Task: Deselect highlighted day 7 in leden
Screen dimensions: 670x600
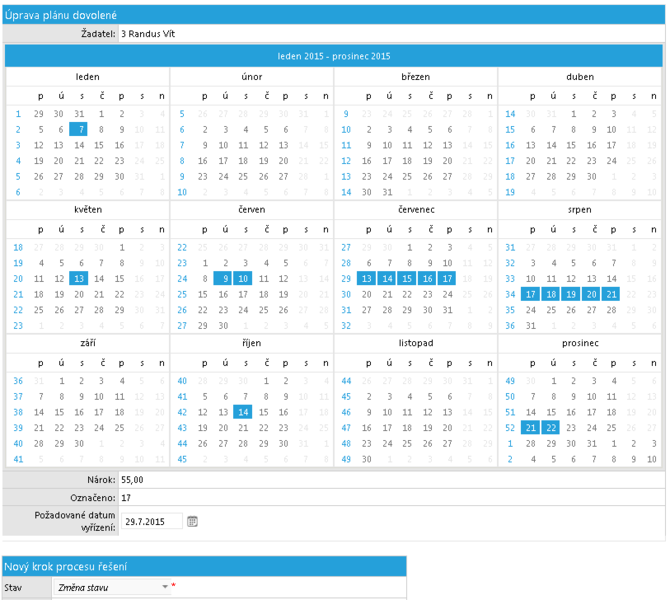Action: point(78,129)
